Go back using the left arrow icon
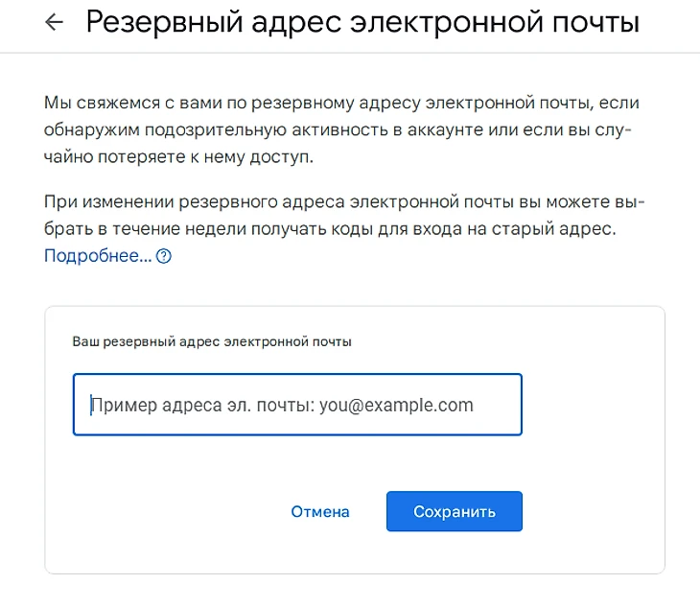Viewport: 700px width, 607px height. 54,22
